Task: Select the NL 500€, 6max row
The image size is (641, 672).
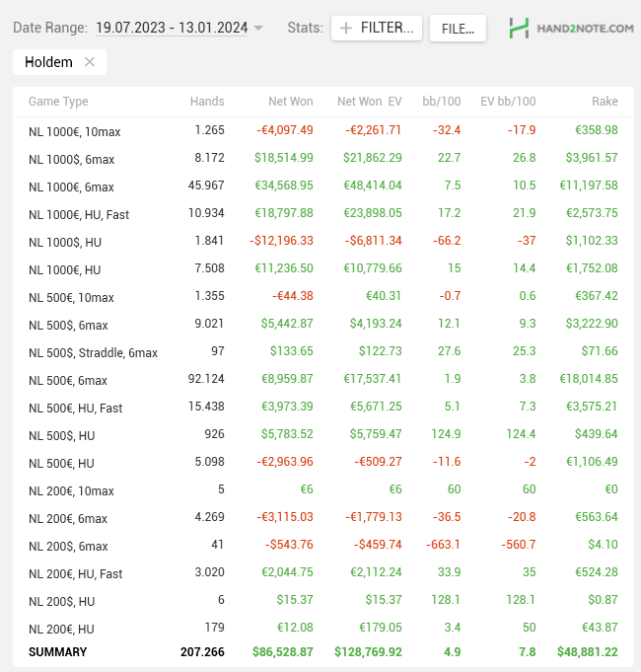Action: click(x=323, y=379)
